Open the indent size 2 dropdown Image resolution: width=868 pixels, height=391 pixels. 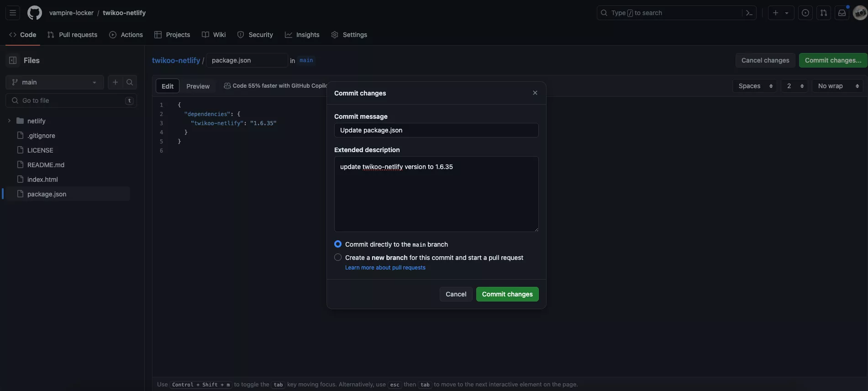(794, 86)
